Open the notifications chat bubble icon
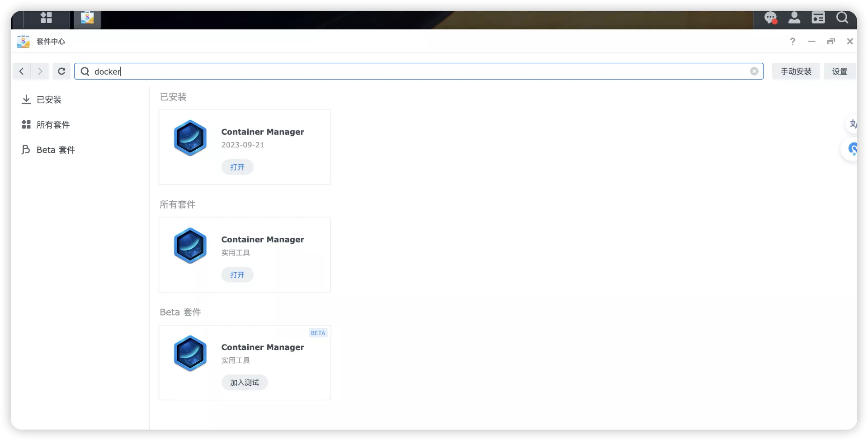The width and height of the screenshot is (868, 440). pos(771,18)
